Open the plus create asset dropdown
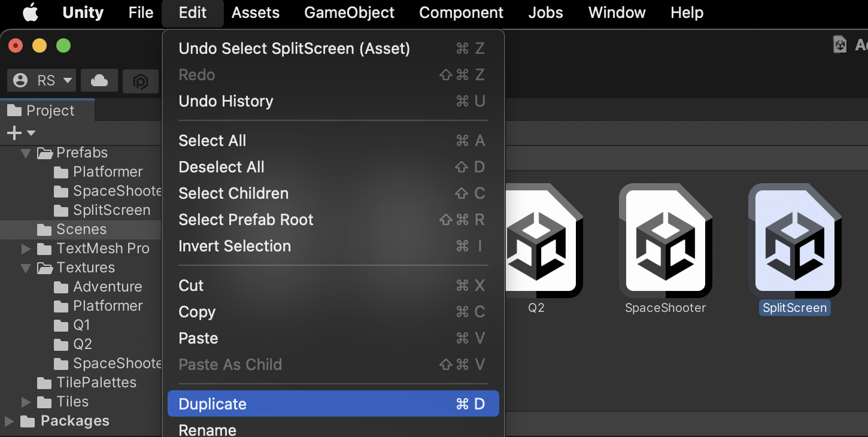 pyautogui.click(x=21, y=133)
